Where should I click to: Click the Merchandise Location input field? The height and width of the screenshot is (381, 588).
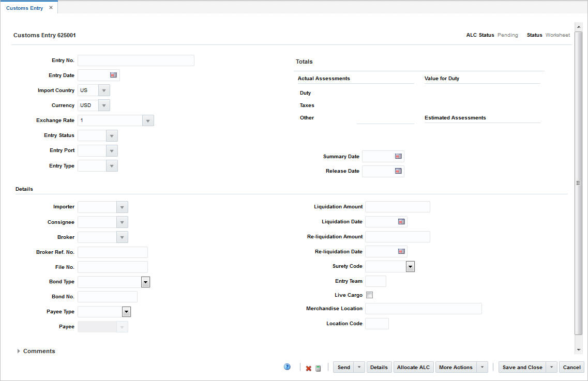coord(424,309)
